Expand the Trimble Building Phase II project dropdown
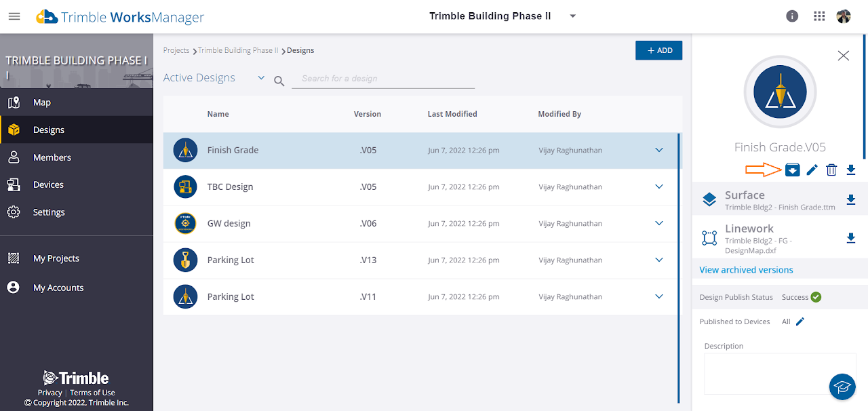Image resolution: width=868 pixels, height=411 pixels. (x=573, y=16)
